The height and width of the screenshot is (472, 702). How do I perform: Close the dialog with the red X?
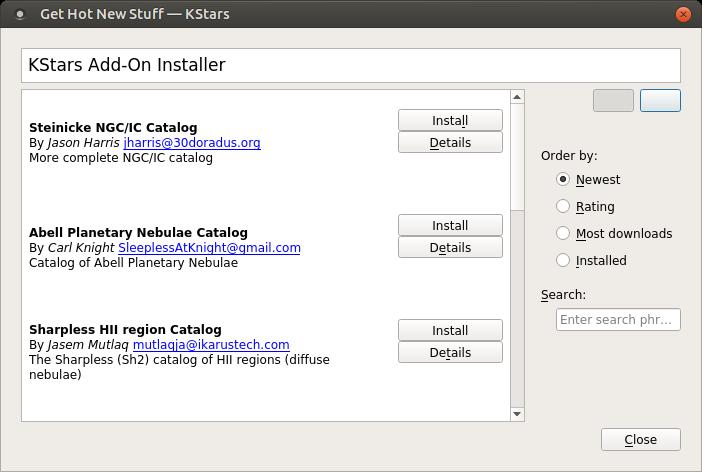pyautogui.click(x=683, y=15)
